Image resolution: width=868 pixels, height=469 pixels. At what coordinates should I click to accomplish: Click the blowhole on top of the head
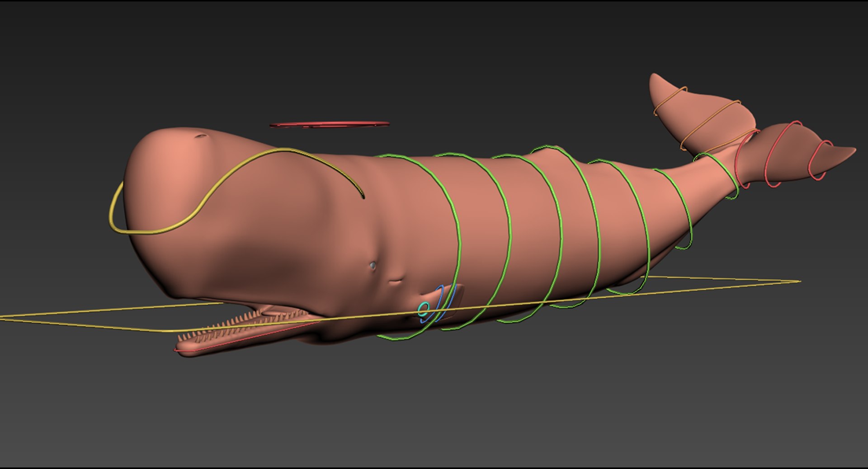pos(200,136)
